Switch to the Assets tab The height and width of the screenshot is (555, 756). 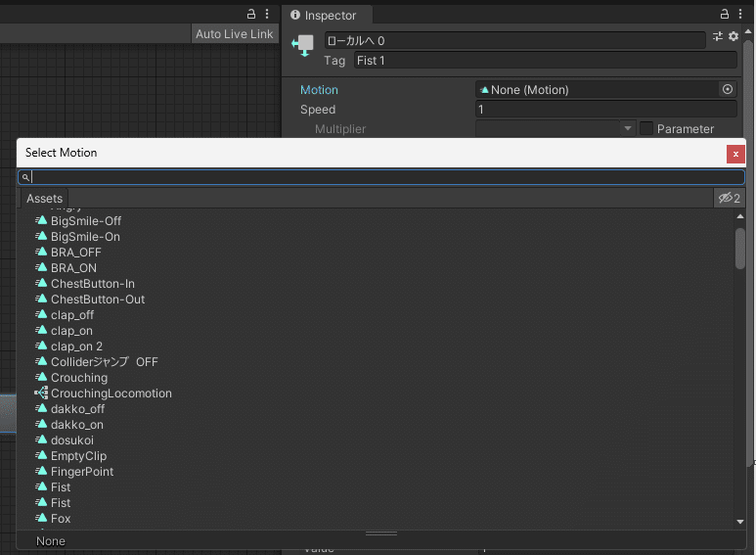(x=44, y=199)
